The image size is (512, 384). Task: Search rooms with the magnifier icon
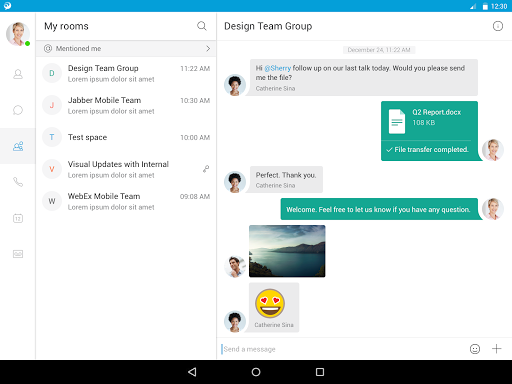pyautogui.click(x=202, y=26)
